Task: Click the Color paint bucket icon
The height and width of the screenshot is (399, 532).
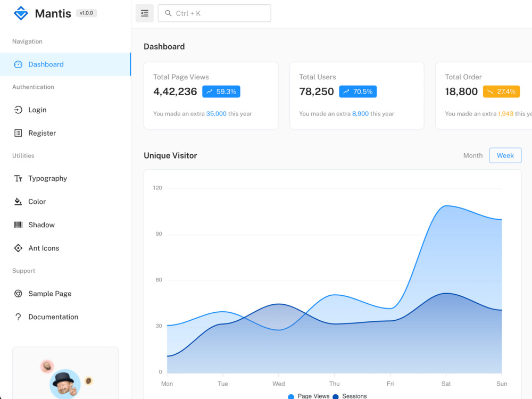Action: [18, 202]
